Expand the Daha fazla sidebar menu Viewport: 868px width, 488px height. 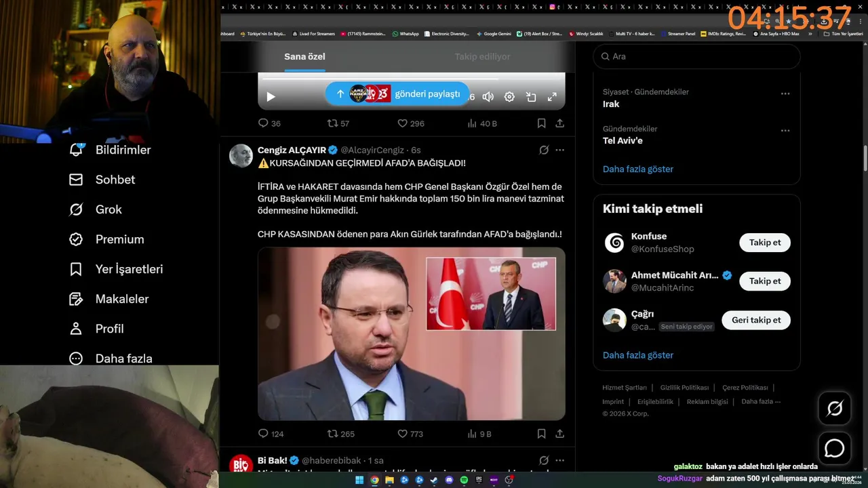click(110, 359)
